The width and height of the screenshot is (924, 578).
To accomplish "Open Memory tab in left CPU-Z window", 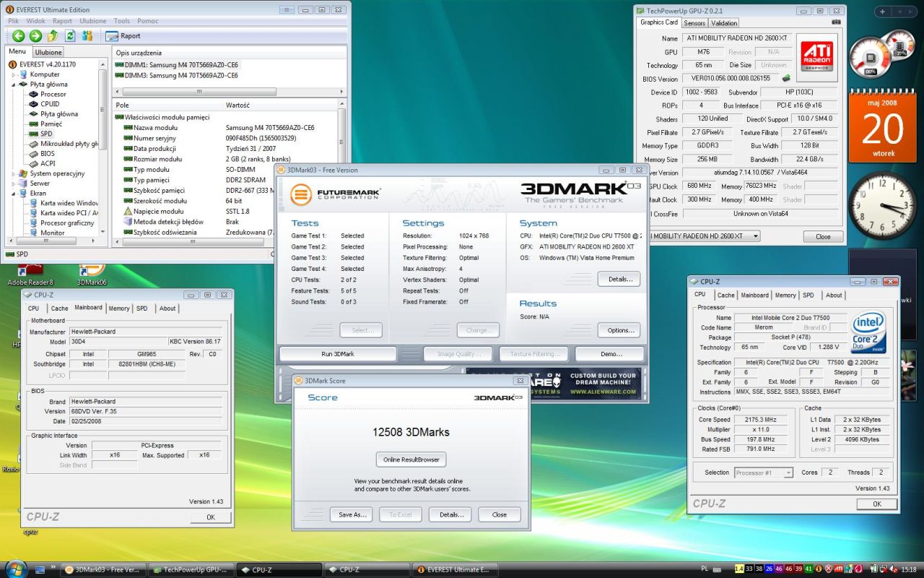I will click(119, 309).
